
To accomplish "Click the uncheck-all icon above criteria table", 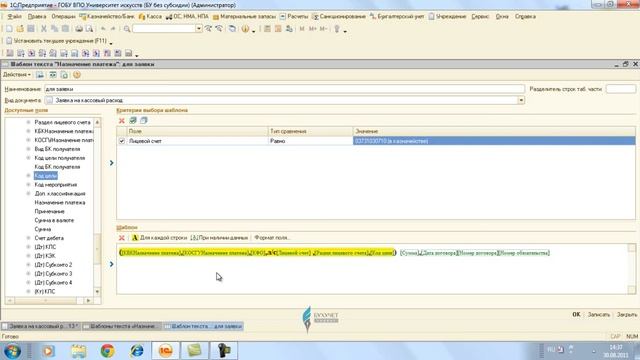I will click(144, 120).
